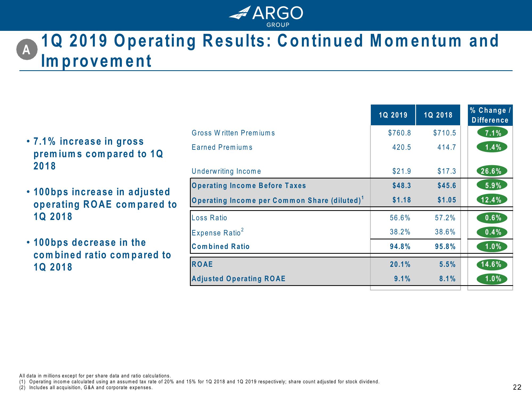Viewport: 532px width, 399px height.
Task: Click the $1.18 per share value
Action: point(402,200)
